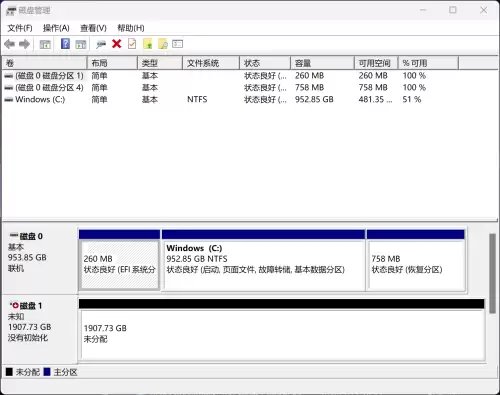Close the Disk Management window
The width and height of the screenshot is (500, 395).
484,10
